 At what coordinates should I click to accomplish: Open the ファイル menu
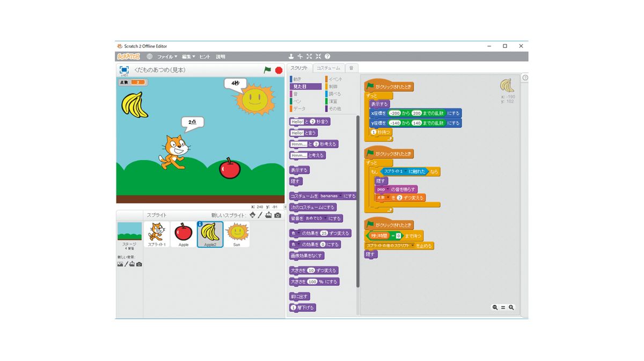click(166, 56)
